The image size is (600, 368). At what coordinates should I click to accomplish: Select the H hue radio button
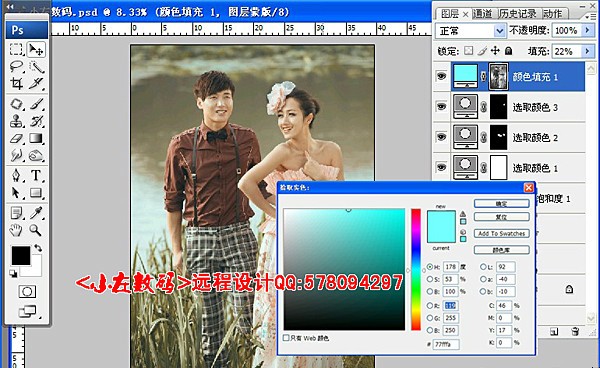point(430,267)
